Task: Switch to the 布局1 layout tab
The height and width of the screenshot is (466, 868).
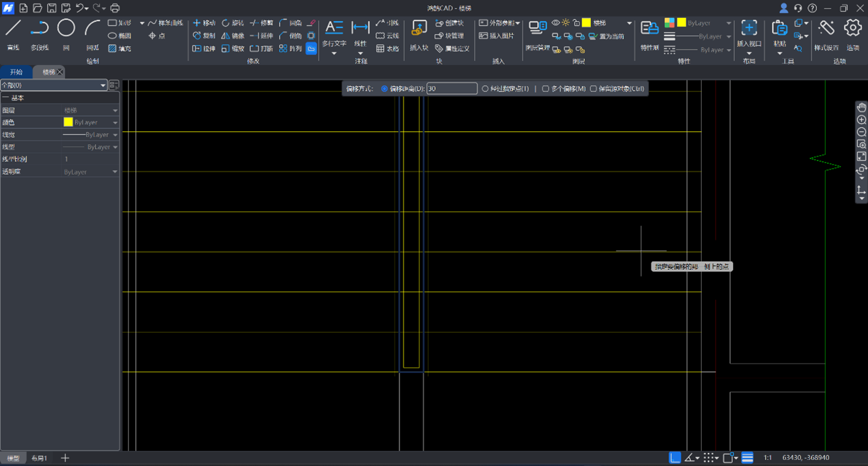Action: 40,458
